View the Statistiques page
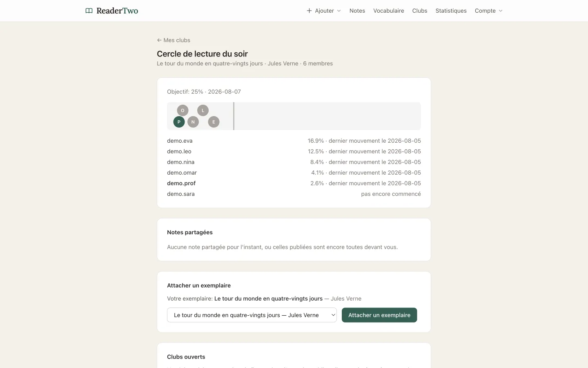This screenshot has width=588, height=368. coord(451,11)
